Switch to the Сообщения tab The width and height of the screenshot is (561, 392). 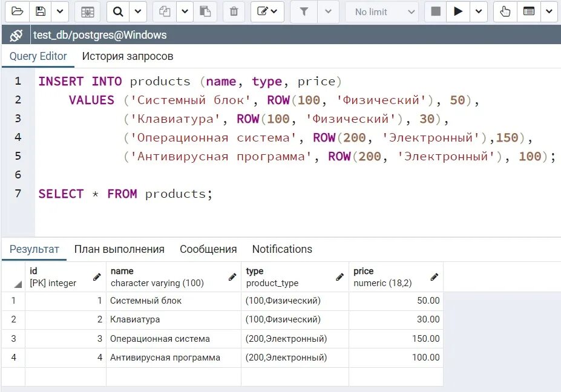pos(208,249)
